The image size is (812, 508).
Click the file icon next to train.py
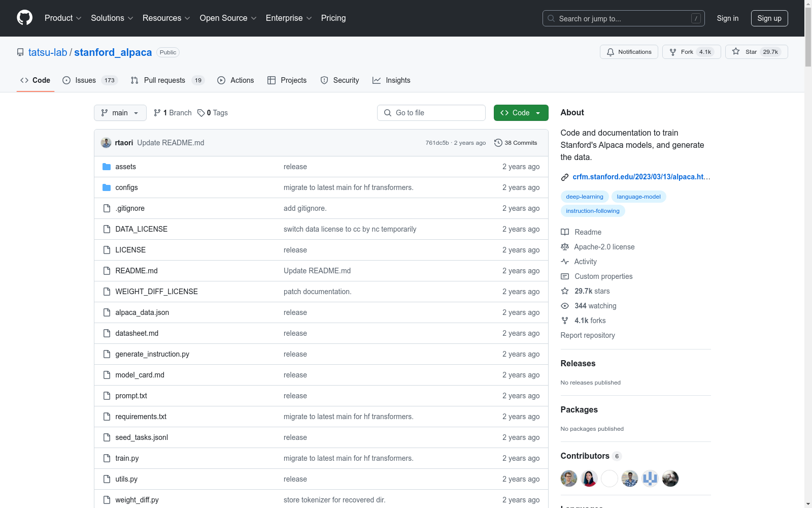pos(107,458)
